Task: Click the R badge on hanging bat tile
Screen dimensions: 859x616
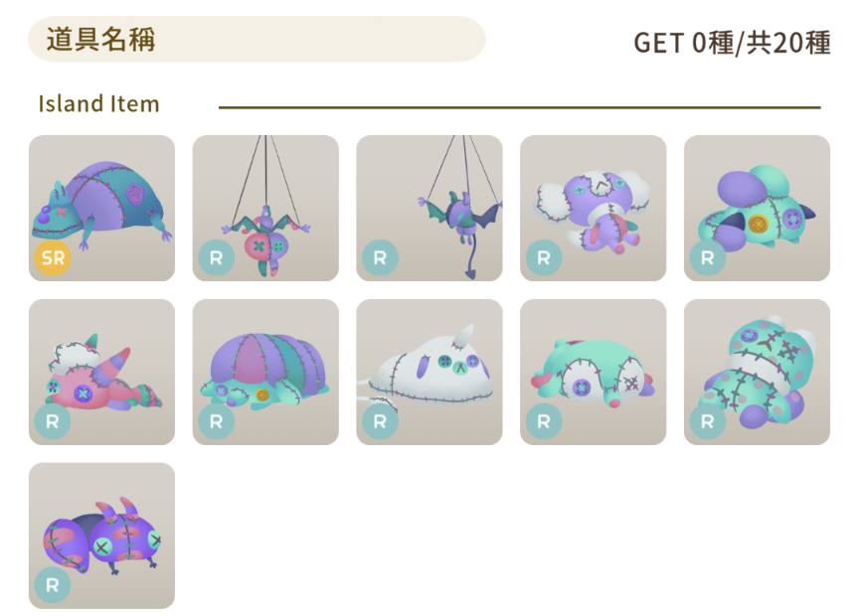Action: (380, 257)
